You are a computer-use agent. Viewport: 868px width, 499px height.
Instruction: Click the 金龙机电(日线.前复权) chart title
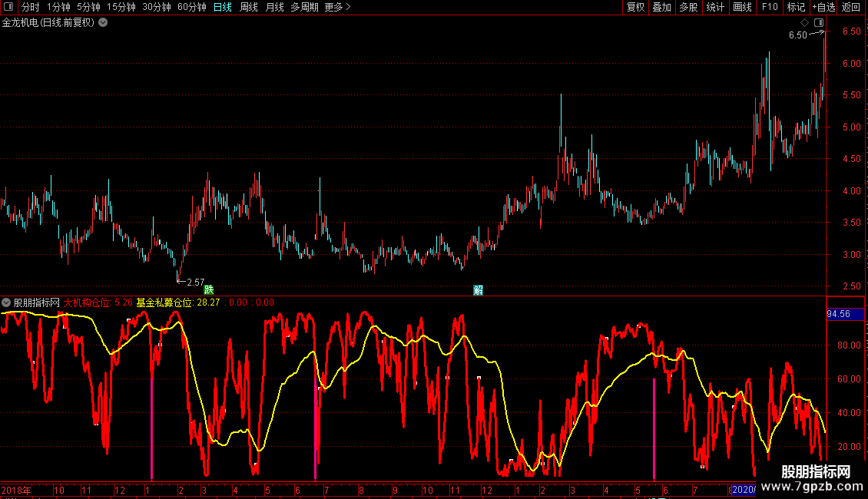pyautogui.click(x=48, y=23)
